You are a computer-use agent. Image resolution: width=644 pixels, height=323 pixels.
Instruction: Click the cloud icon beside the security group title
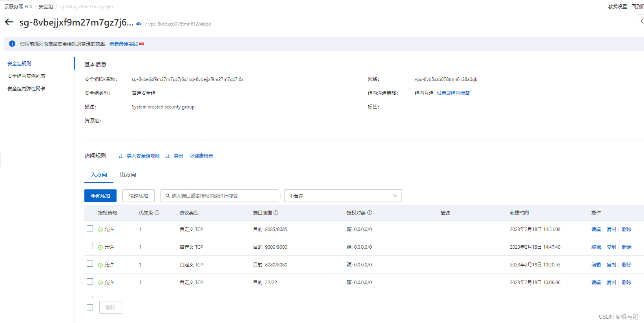(x=139, y=24)
